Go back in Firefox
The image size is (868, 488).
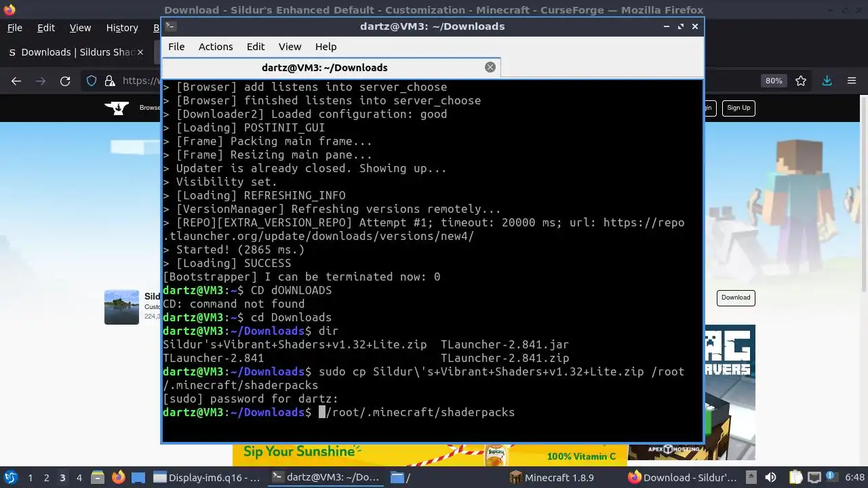click(x=16, y=81)
